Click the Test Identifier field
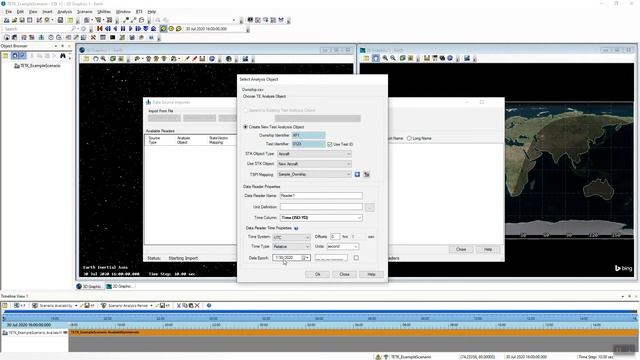This screenshot has width=640, height=360. [308, 144]
